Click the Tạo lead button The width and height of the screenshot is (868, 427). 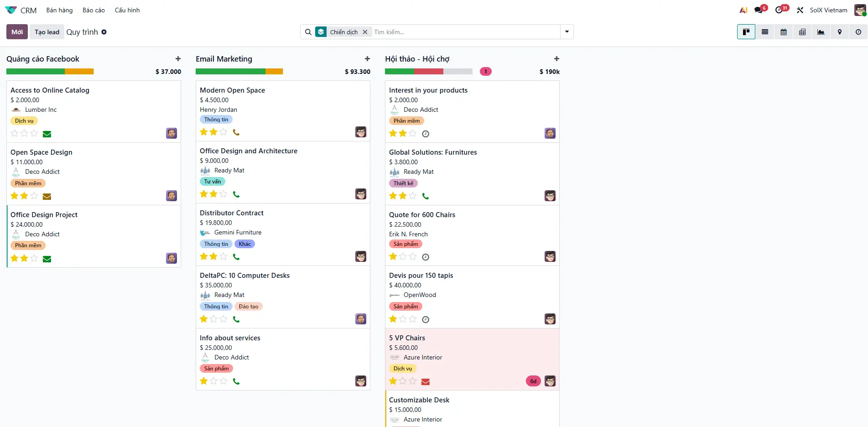[x=47, y=32]
